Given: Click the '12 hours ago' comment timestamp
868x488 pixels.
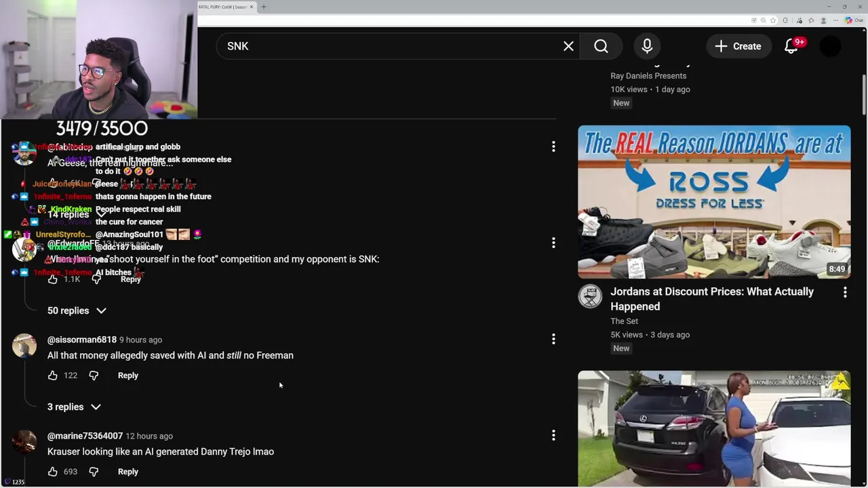Looking at the screenshot, I should coord(149,436).
